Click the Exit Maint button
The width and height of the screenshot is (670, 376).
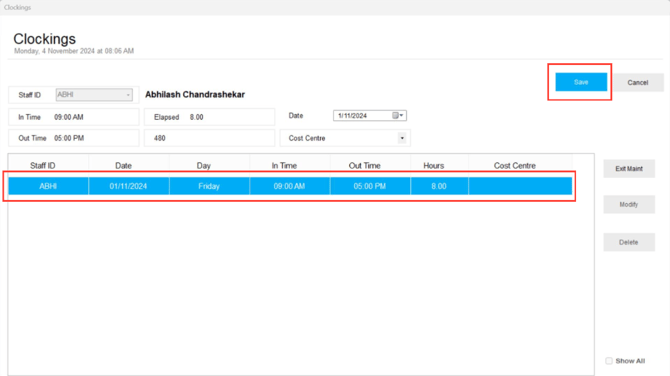[629, 169]
